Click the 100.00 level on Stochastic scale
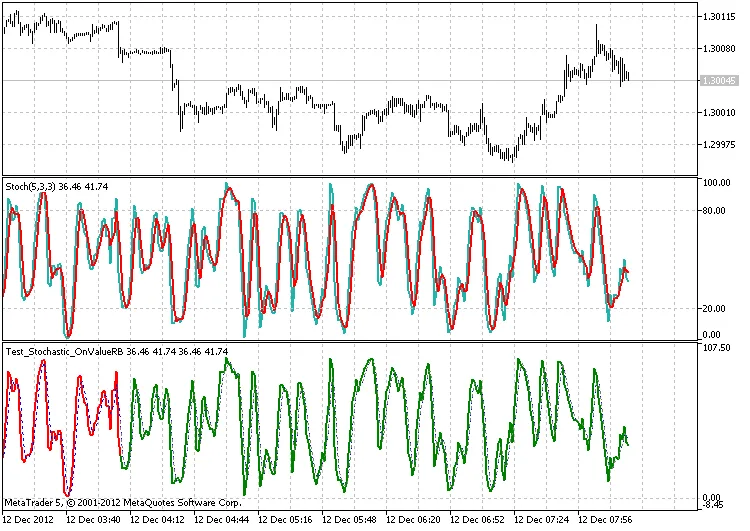Screen dimensions: 750x531 [717, 183]
